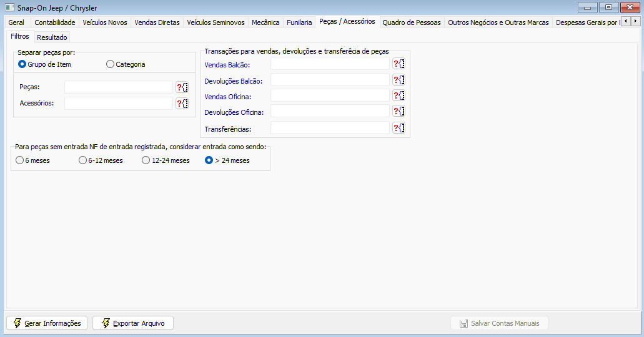The width and height of the screenshot is (644, 337).
Task: Go to the Veículos Seminovos tab
Action: (215, 22)
